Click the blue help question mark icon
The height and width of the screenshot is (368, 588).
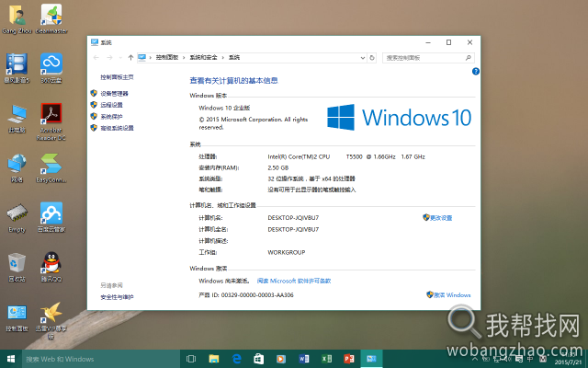pos(476,72)
